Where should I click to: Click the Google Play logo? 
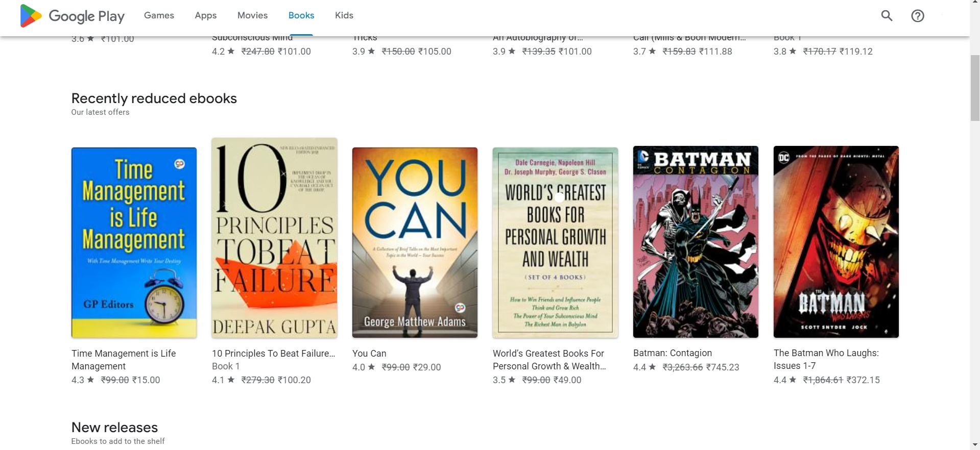(72, 16)
